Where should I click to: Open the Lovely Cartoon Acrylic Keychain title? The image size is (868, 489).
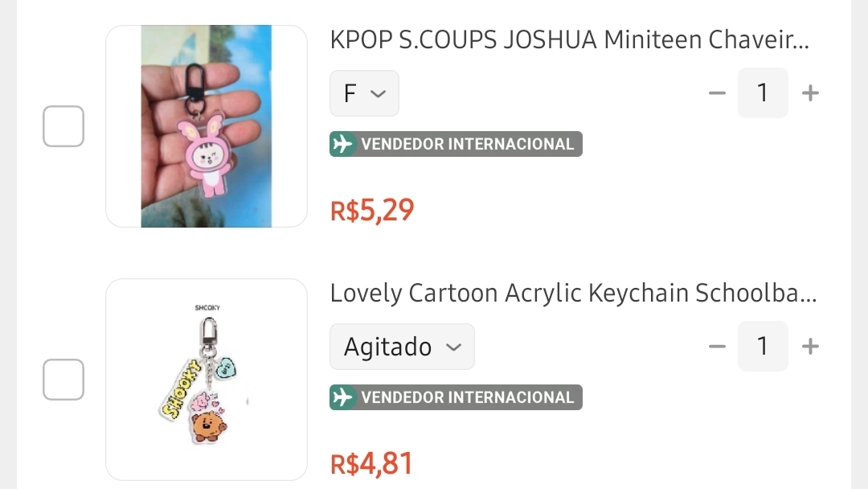click(x=572, y=294)
